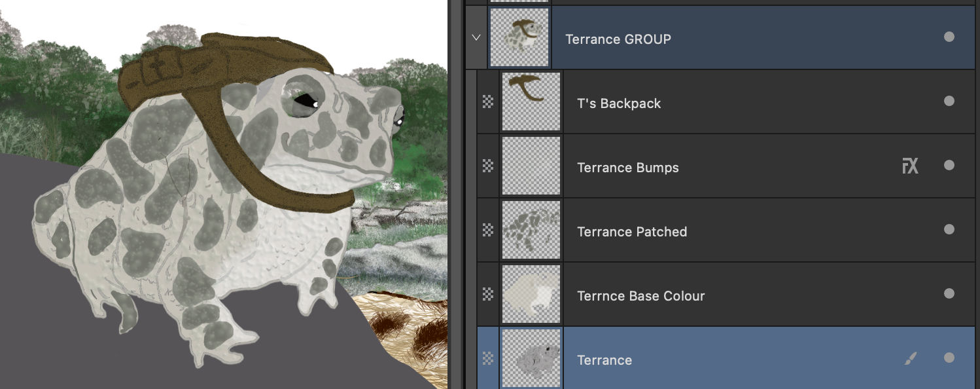Click pixel layer icon beside Terrance Patched
This screenshot has width=980, height=389.
click(x=488, y=230)
